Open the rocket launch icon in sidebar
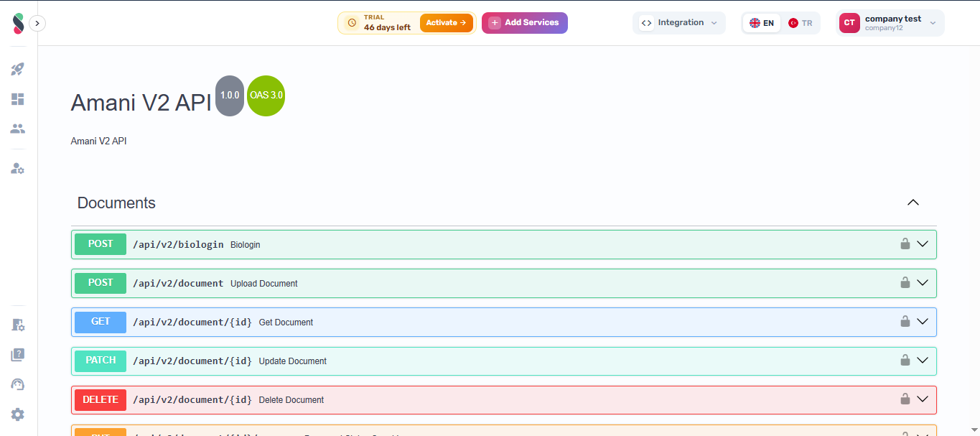 (x=18, y=70)
